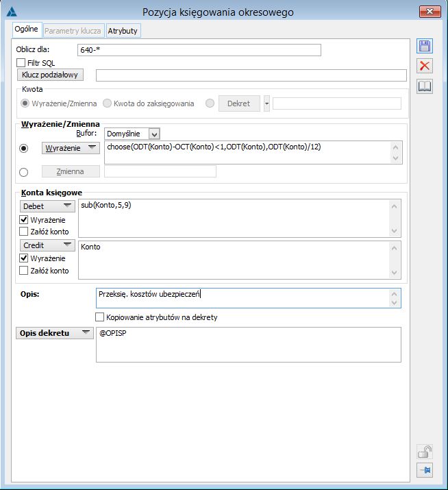Select the Zmienna radio button
Viewport: 448px width, 490px height.
(x=24, y=172)
